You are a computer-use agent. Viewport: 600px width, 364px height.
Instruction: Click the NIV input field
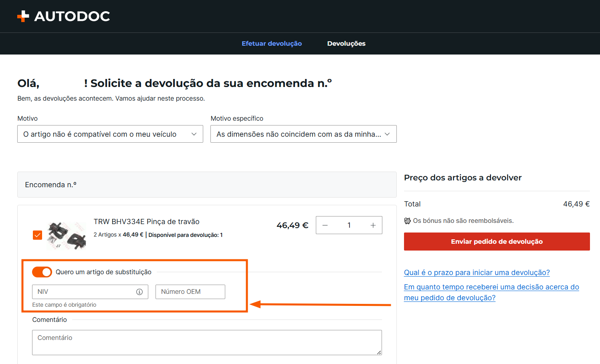[x=90, y=292]
